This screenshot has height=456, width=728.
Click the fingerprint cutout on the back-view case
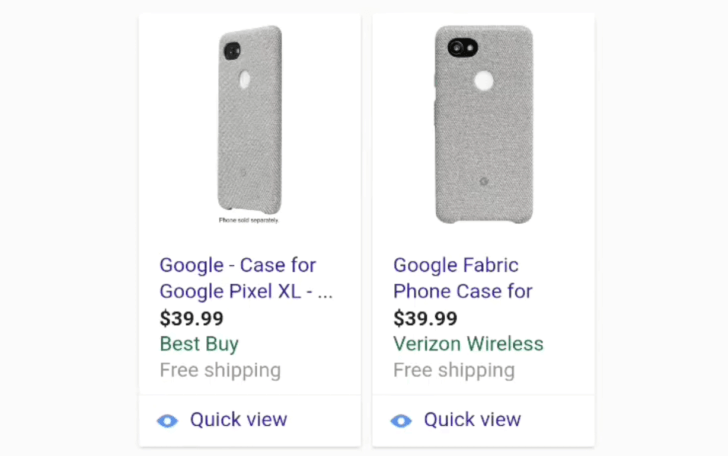tap(484, 81)
